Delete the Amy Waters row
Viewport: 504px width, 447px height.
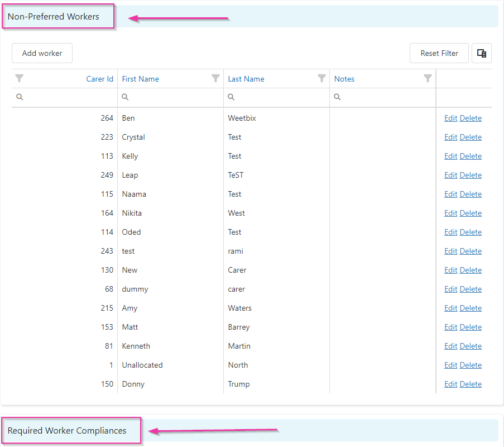pos(471,308)
